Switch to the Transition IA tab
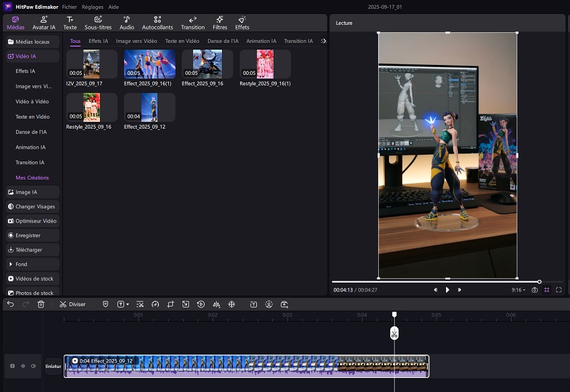The image size is (570, 392). pyautogui.click(x=298, y=41)
